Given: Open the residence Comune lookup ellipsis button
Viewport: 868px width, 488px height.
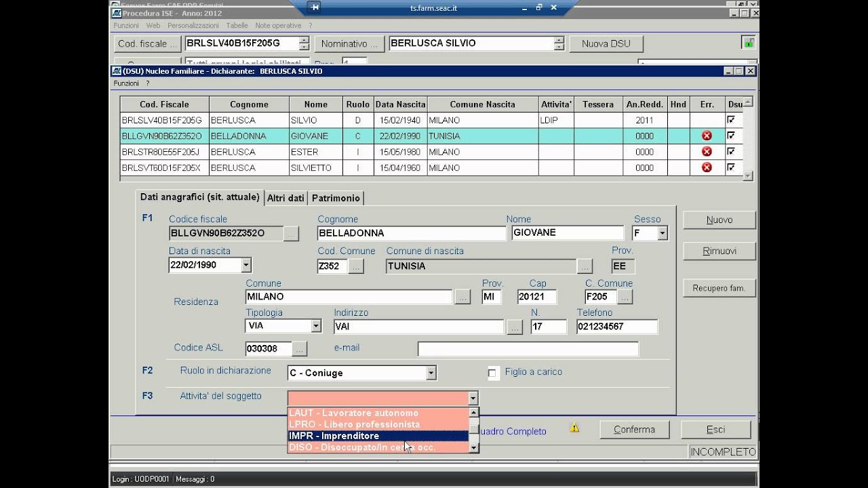Looking at the screenshot, I should pyautogui.click(x=462, y=297).
